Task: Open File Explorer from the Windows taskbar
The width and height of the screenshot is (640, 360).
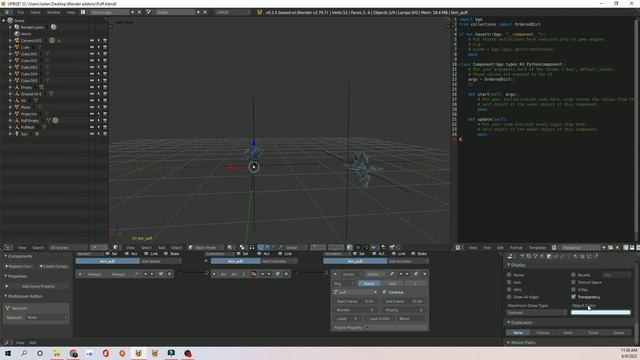Action: [56, 353]
